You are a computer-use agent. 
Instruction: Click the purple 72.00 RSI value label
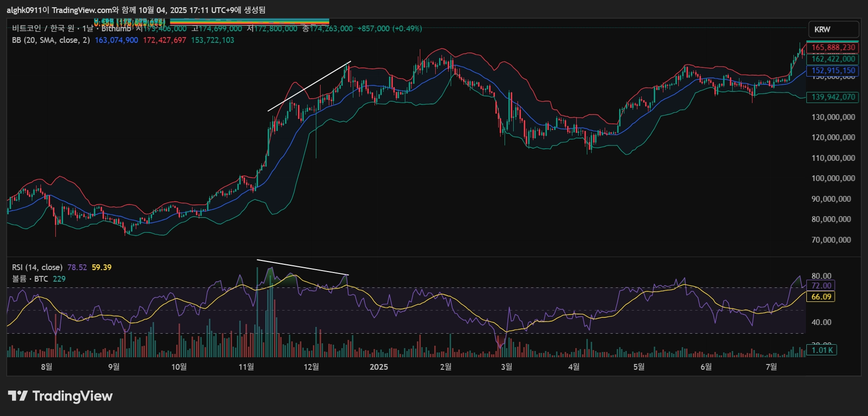[821, 286]
